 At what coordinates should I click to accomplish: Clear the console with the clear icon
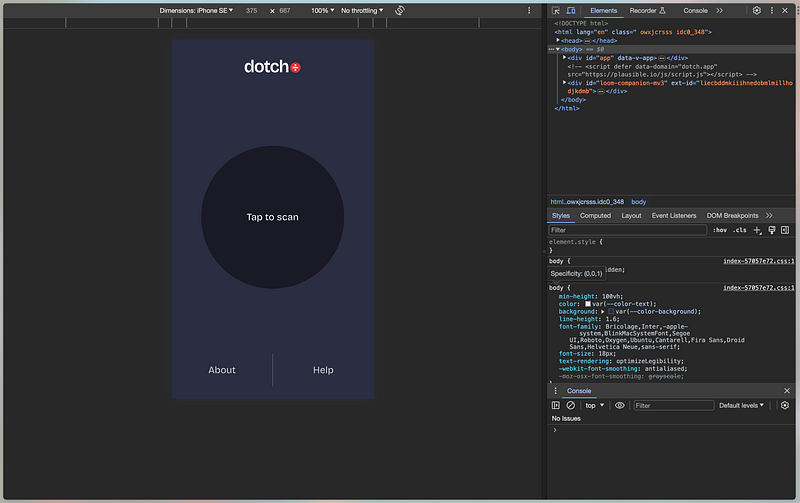(x=571, y=405)
